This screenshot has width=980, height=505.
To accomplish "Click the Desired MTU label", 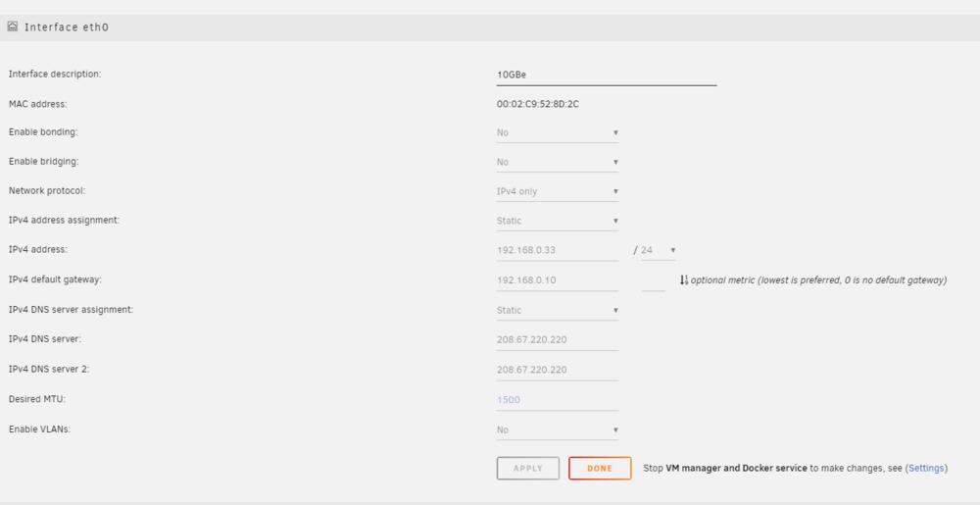I will [x=37, y=399].
